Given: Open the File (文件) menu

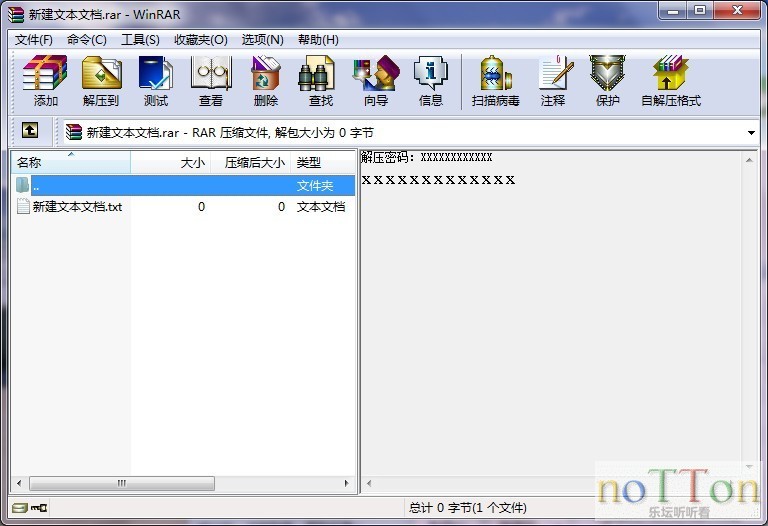Looking at the screenshot, I should pyautogui.click(x=34, y=40).
